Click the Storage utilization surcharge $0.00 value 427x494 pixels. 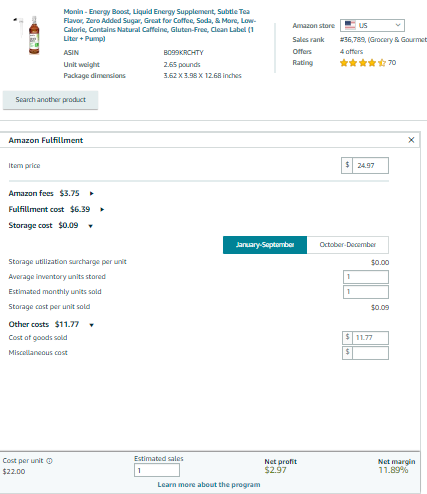[x=380, y=263]
